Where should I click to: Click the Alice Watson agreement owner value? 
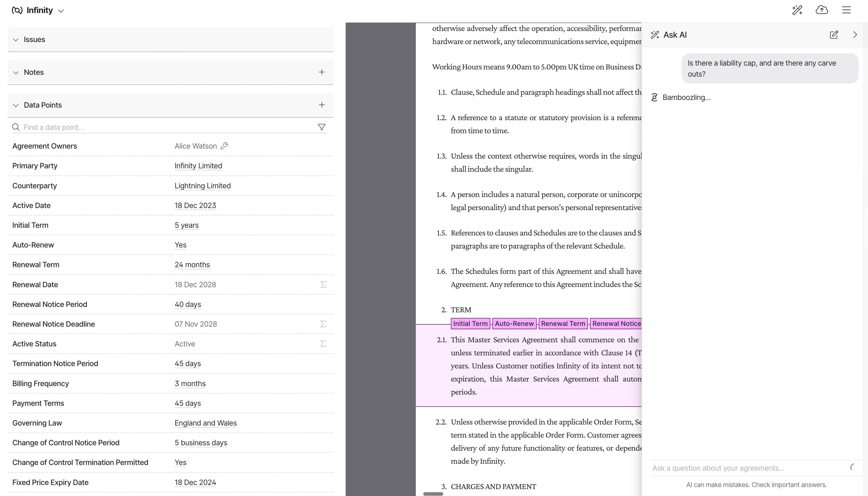pos(196,146)
